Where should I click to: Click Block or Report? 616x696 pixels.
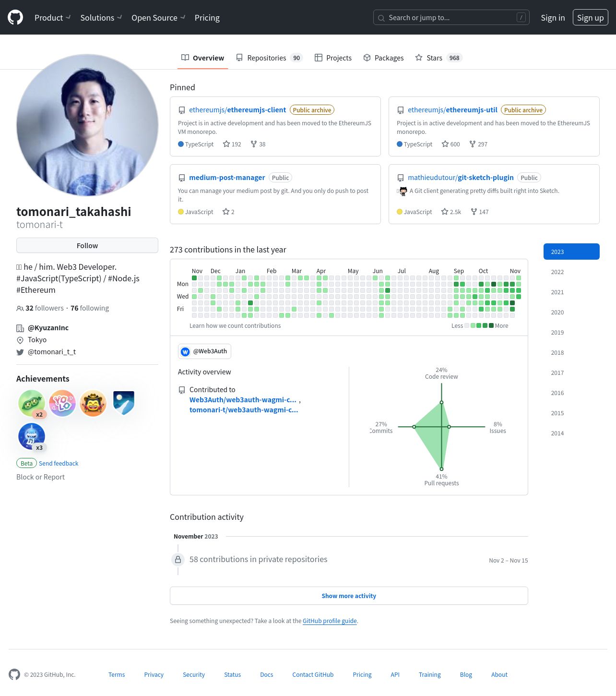point(40,477)
